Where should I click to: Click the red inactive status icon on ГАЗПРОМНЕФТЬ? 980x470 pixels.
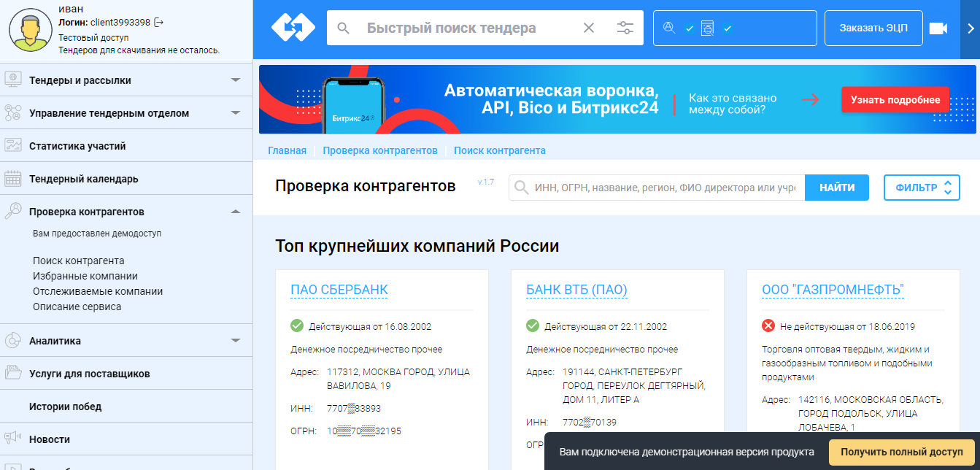(768, 325)
